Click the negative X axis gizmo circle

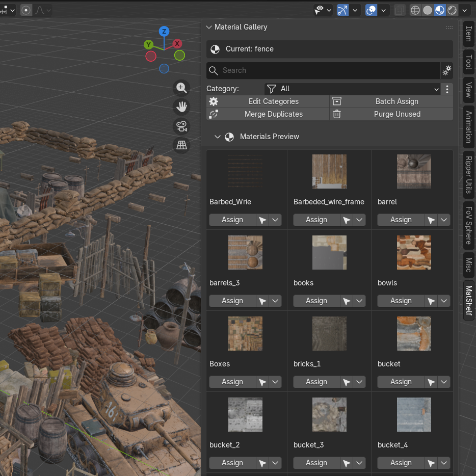(151, 56)
